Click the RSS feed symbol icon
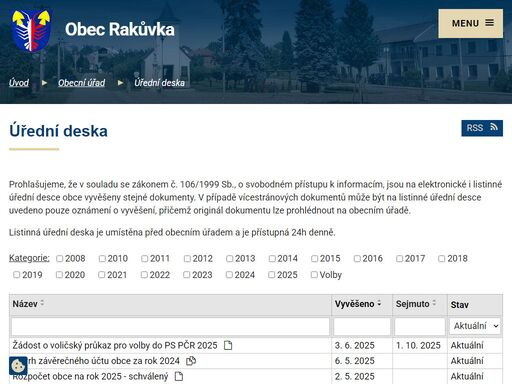The image size is (512, 384). 494,127
